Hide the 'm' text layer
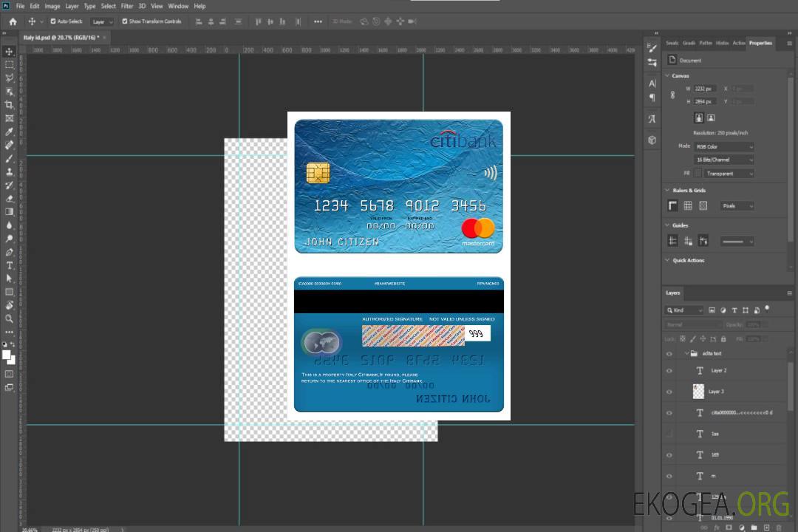 (x=669, y=477)
